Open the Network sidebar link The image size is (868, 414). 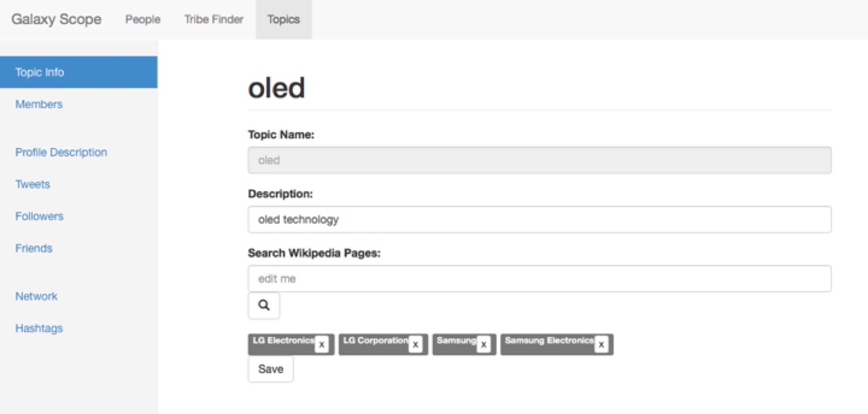36,296
